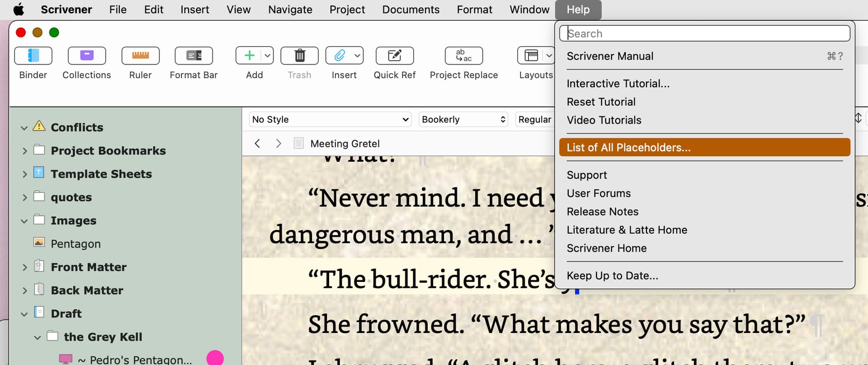Open the Window menu
Image resolution: width=868 pixels, height=365 pixels.
click(529, 9)
